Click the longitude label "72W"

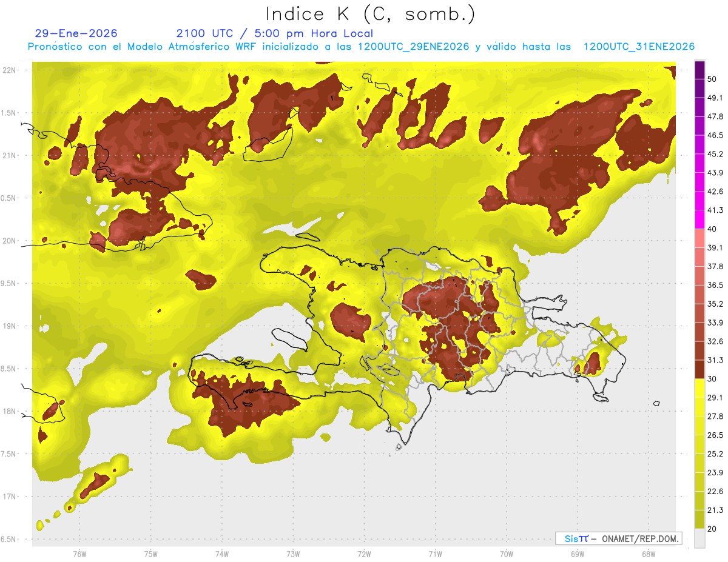click(x=364, y=554)
